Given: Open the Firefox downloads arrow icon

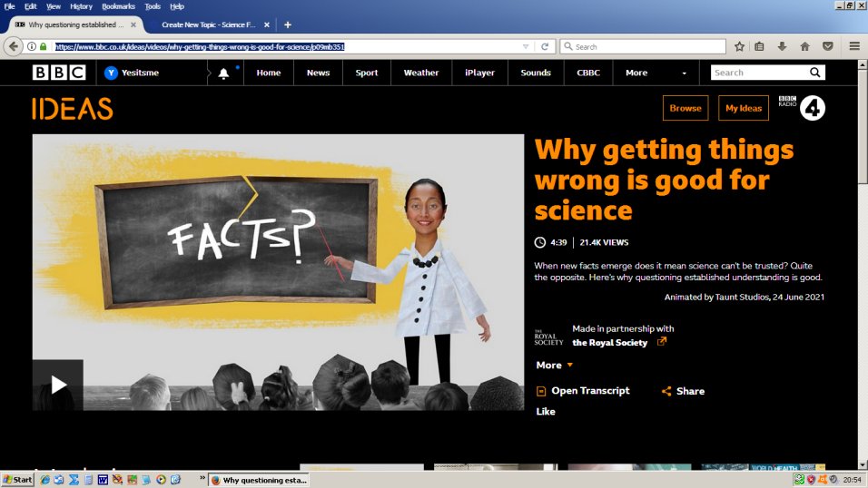Looking at the screenshot, I should click(x=782, y=46).
